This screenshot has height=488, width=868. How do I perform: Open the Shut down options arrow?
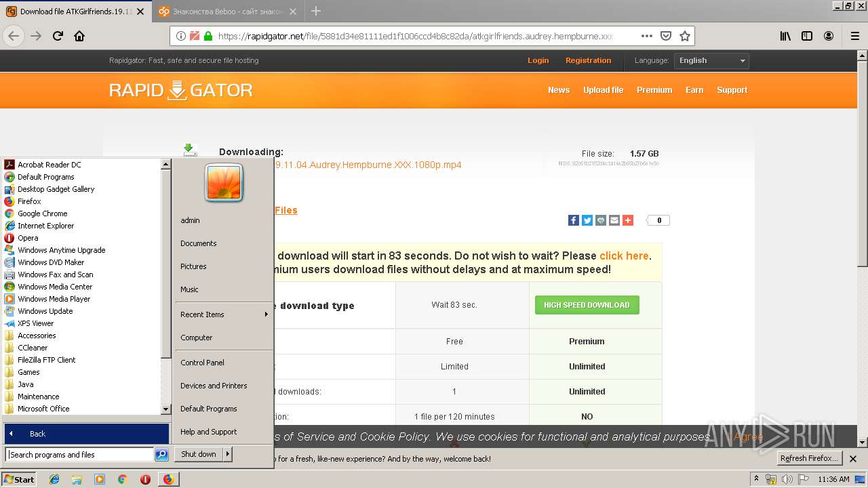(227, 454)
